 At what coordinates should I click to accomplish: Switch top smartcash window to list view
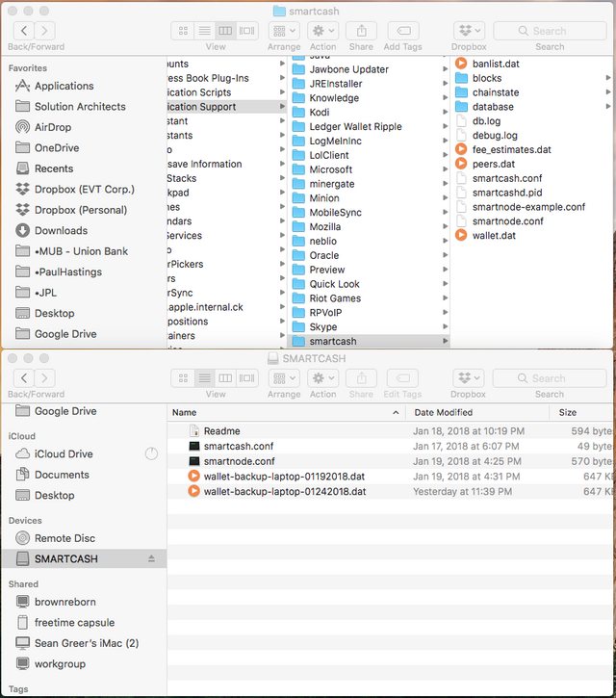[x=204, y=31]
